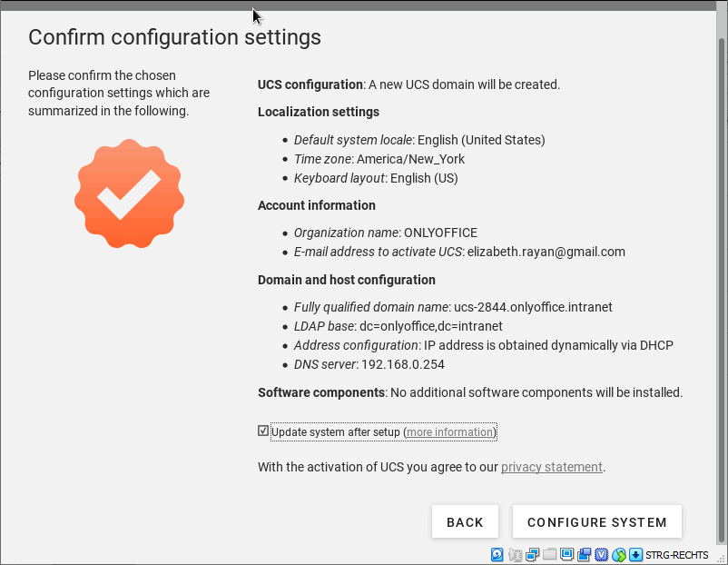Click the vertical scrollbar on the right edge
Image resolution: width=728 pixels, height=565 pixels.
point(721,288)
